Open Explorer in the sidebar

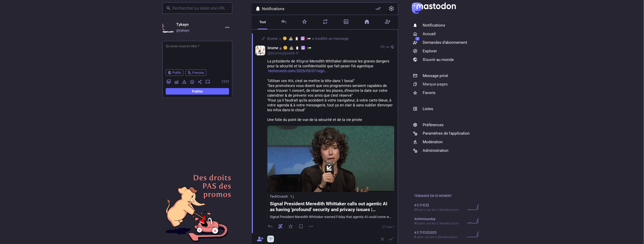430,51
